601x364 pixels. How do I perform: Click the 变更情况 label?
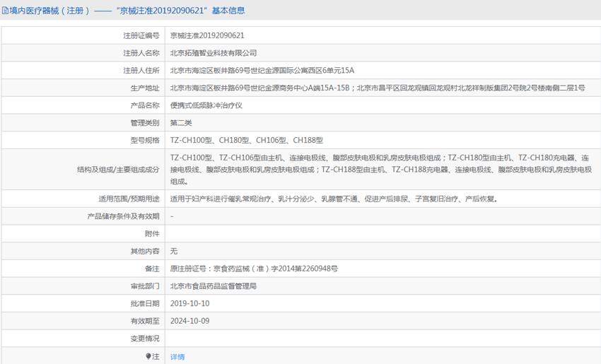[x=145, y=339]
